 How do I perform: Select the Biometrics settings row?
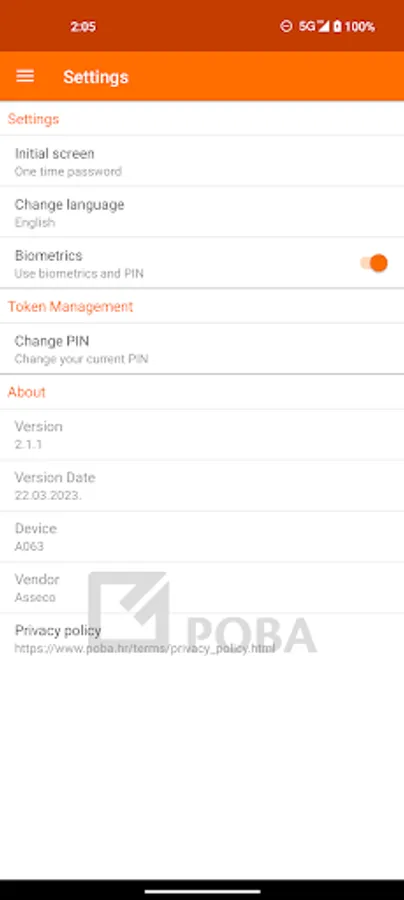[202, 263]
